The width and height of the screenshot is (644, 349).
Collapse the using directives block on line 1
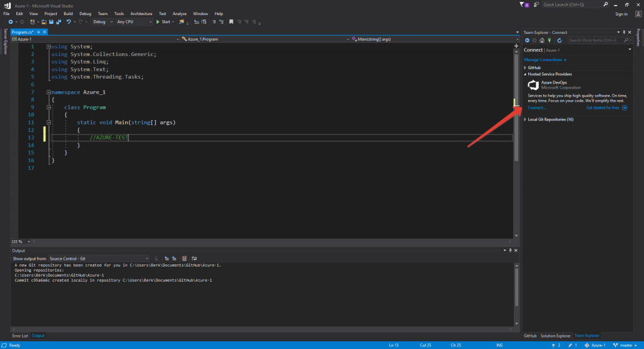coord(48,47)
